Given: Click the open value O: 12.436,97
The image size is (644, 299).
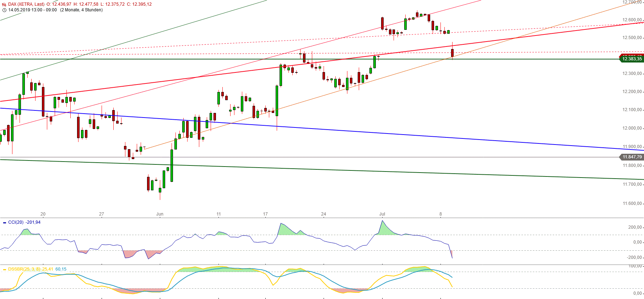Looking at the screenshot, I should pyautogui.click(x=59, y=4).
